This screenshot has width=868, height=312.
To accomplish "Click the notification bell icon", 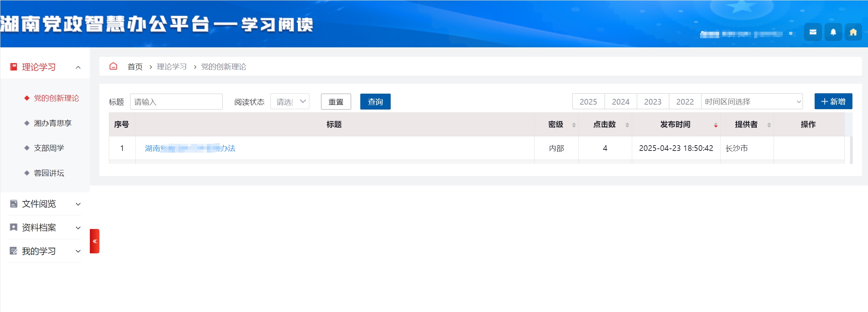I will 833,32.
